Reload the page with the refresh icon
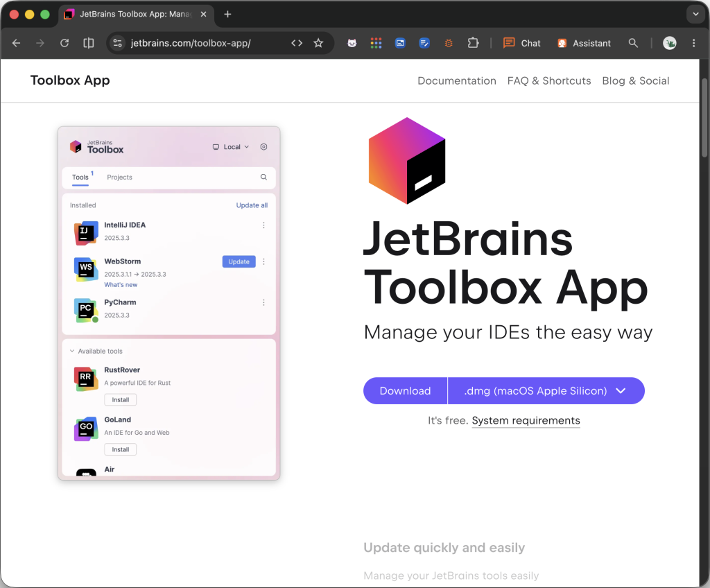This screenshot has height=588, width=710. pyautogui.click(x=64, y=43)
